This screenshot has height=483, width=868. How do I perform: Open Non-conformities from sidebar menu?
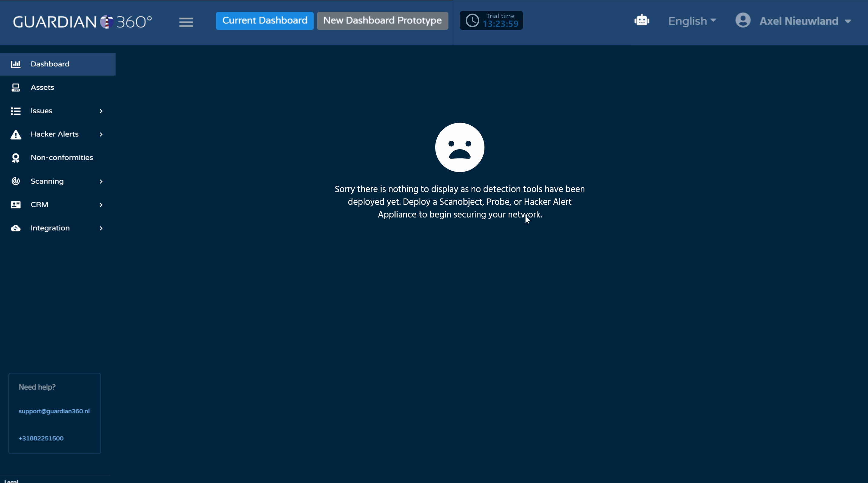pyautogui.click(x=62, y=157)
